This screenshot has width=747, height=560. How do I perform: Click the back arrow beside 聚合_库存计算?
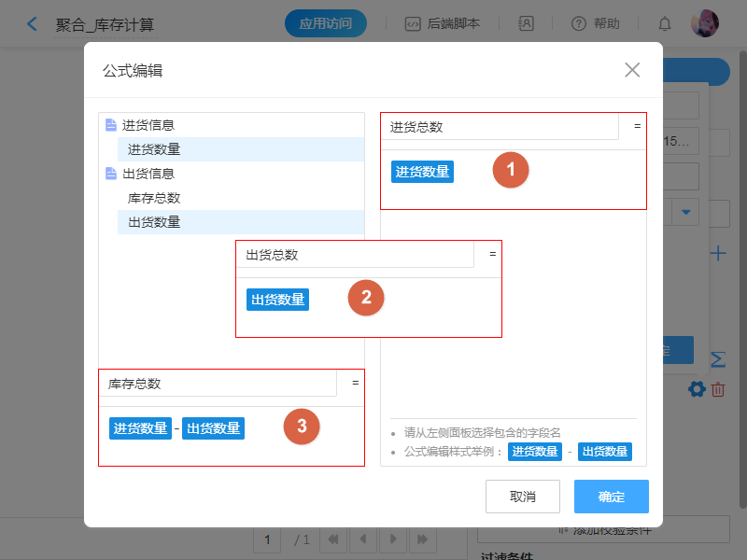[x=33, y=23]
